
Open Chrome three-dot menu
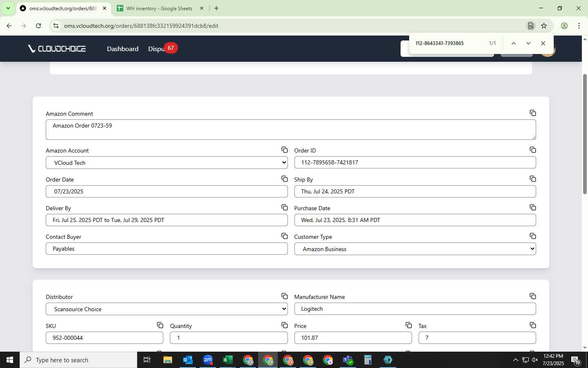579,26
